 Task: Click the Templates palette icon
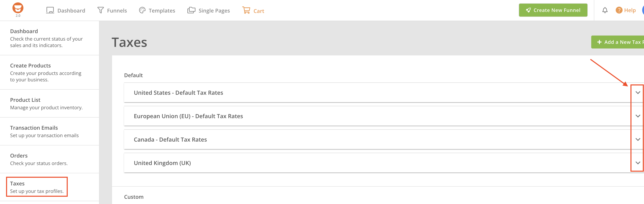[142, 11]
